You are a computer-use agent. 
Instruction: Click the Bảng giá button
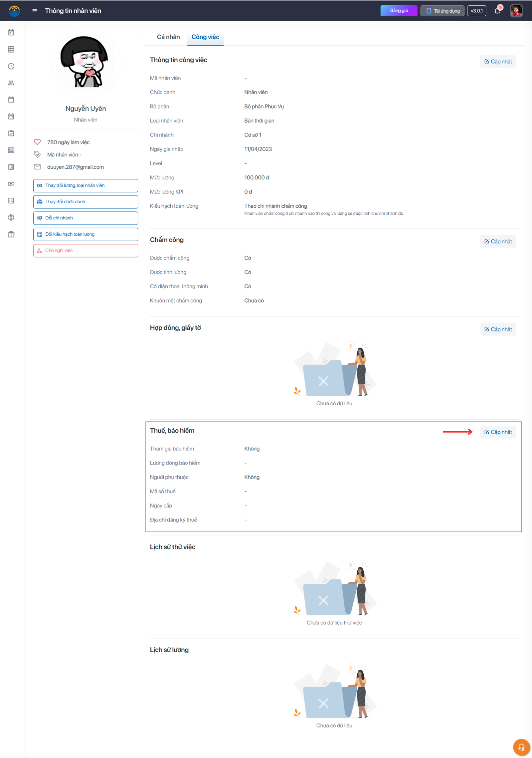[399, 11]
